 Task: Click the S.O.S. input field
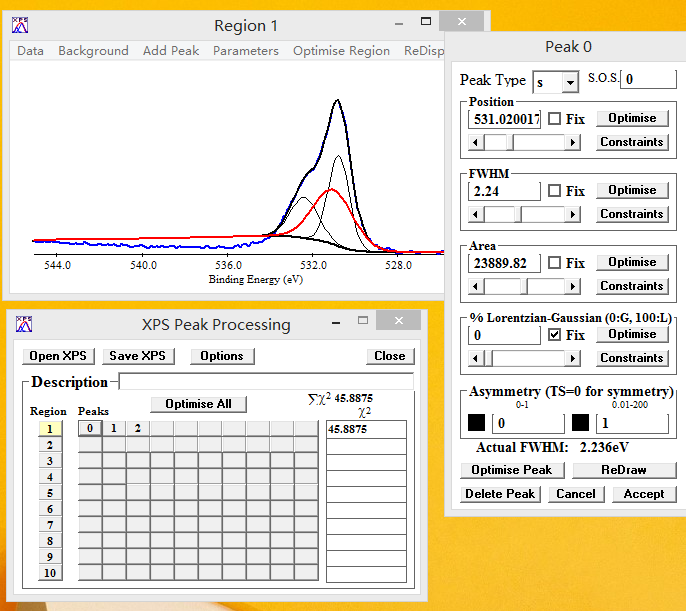[x=648, y=79]
